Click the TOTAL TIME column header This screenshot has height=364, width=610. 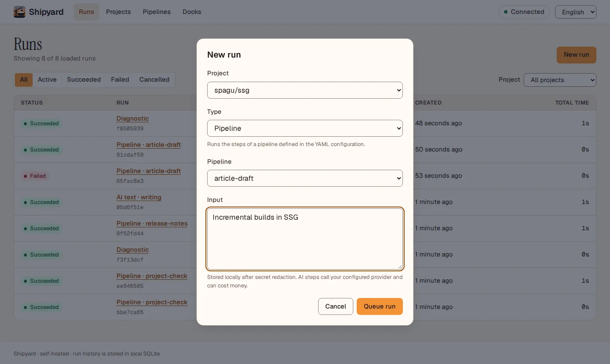coord(572,103)
